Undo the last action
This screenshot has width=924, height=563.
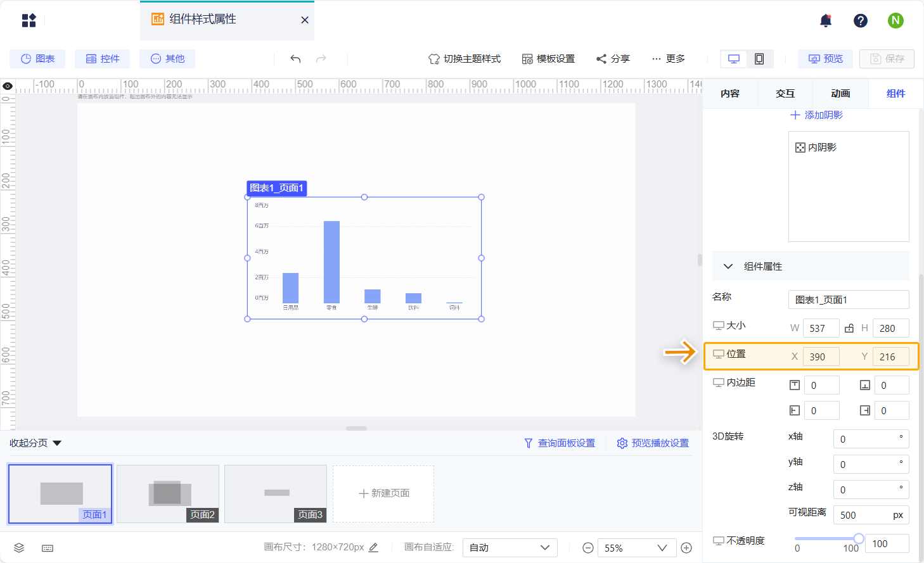(x=295, y=59)
